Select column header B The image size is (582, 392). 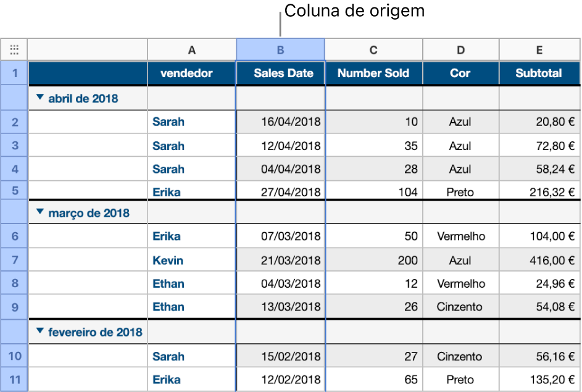(280, 49)
